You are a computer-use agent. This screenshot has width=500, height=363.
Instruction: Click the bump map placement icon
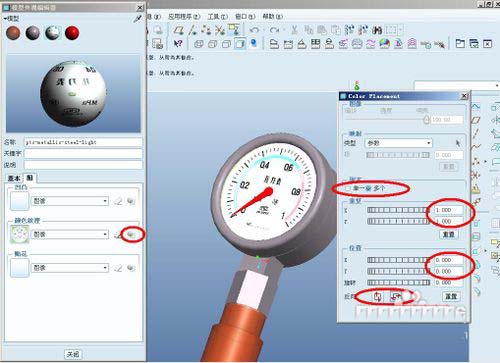pyautogui.click(x=131, y=201)
